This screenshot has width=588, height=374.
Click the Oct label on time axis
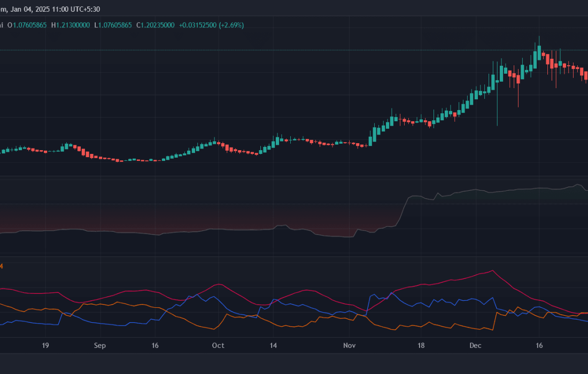tap(218, 346)
